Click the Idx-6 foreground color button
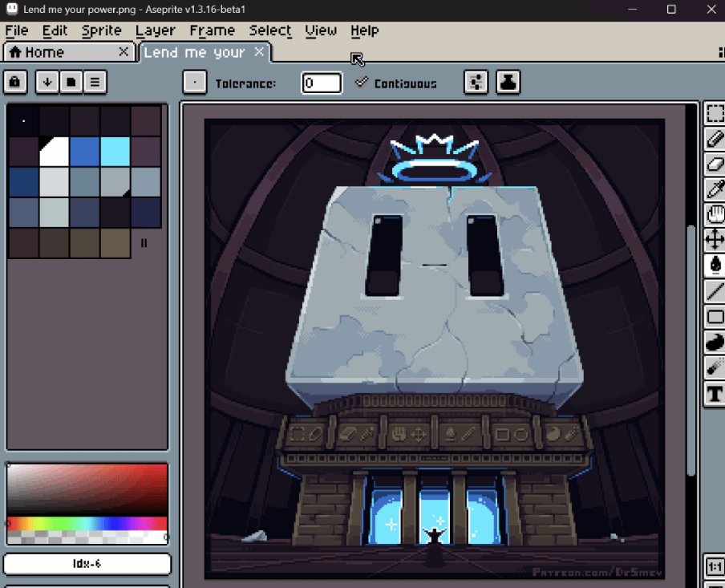This screenshot has width=725, height=588. (87, 564)
